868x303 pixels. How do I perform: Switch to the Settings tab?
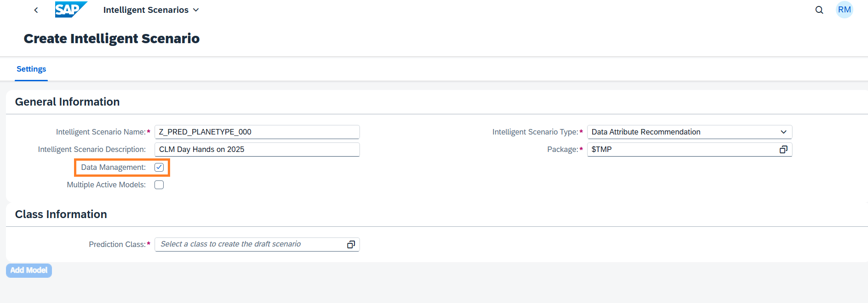coord(31,69)
